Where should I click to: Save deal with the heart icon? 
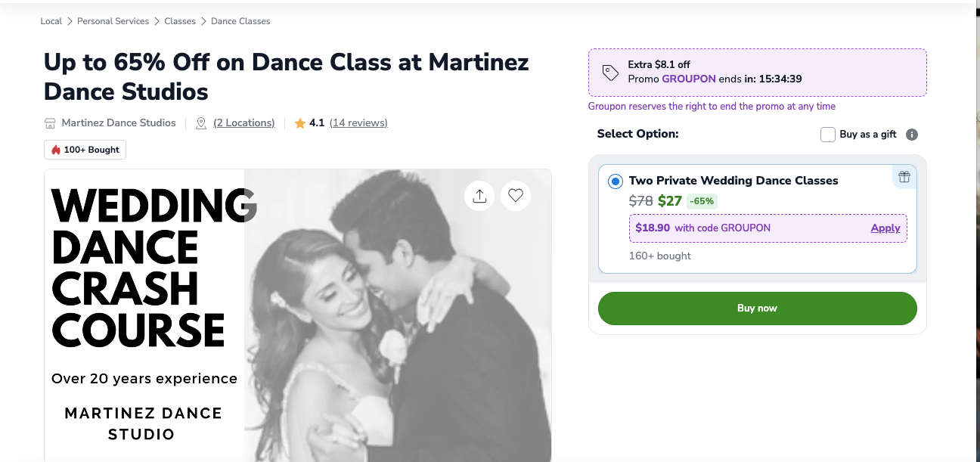pyautogui.click(x=516, y=196)
